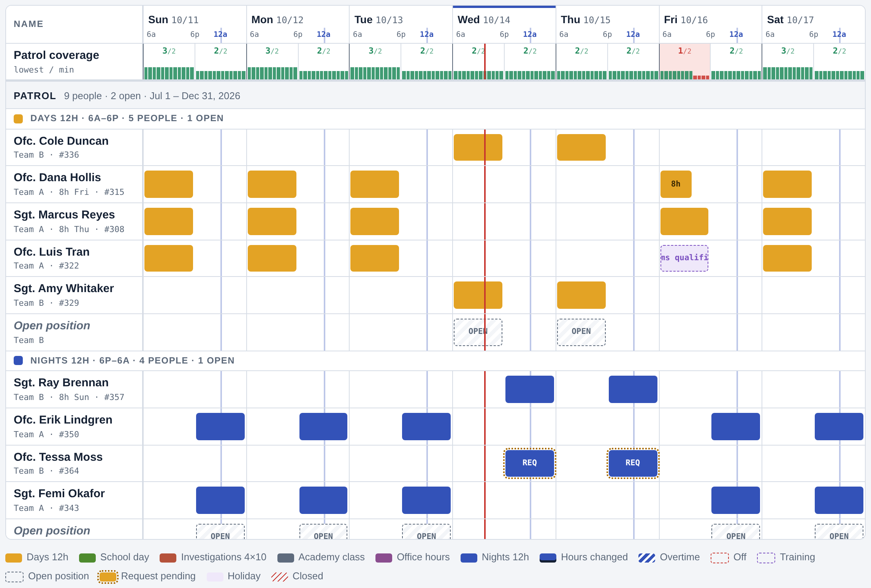Click Marcus Reyes's Friday day shift
871x588 pixels.
684,221
